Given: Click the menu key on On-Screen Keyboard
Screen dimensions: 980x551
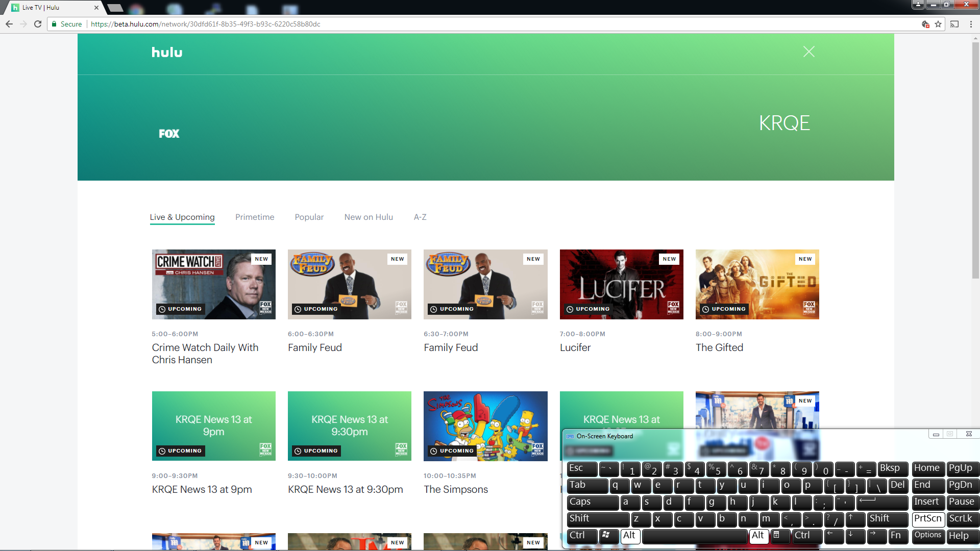Looking at the screenshot, I should point(780,536).
